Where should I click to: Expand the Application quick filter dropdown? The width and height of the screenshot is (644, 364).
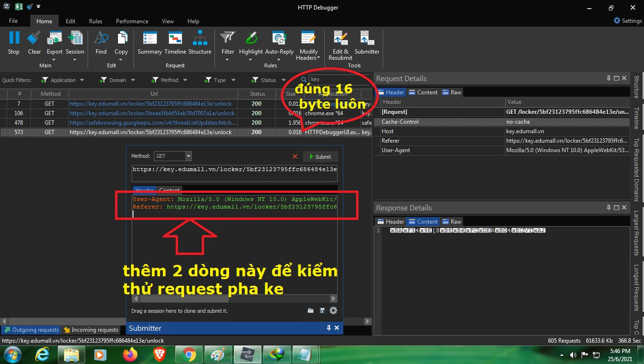(x=81, y=80)
